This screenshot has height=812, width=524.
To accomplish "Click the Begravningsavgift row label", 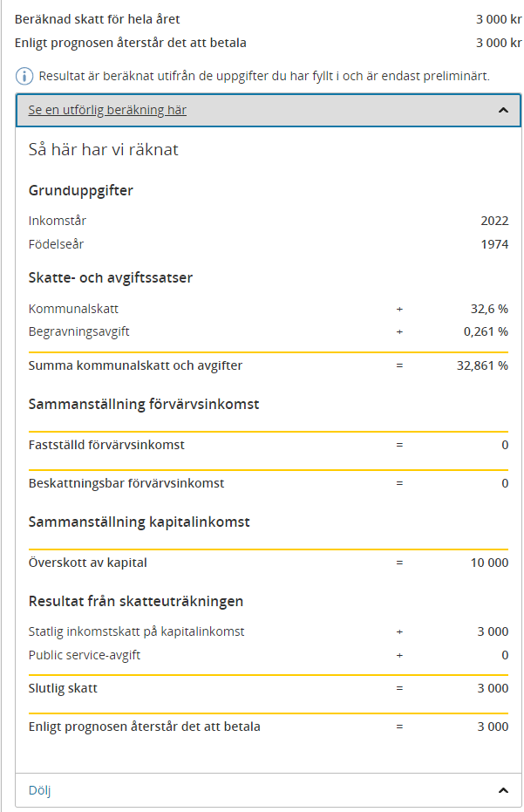I will point(78,332).
